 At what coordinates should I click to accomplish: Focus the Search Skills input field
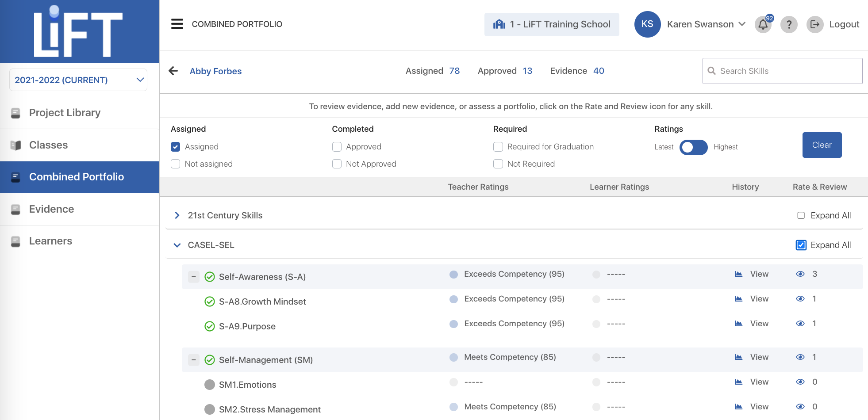coord(782,71)
